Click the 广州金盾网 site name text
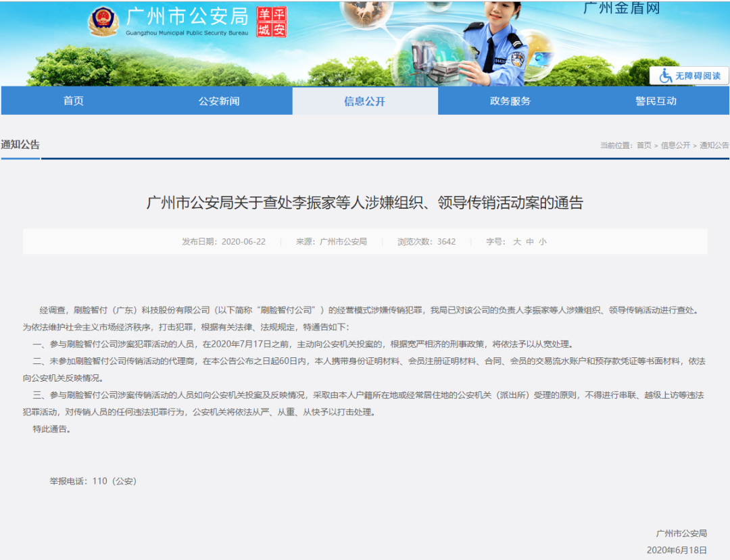This screenshot has height=560, width=730. (621, 8)
